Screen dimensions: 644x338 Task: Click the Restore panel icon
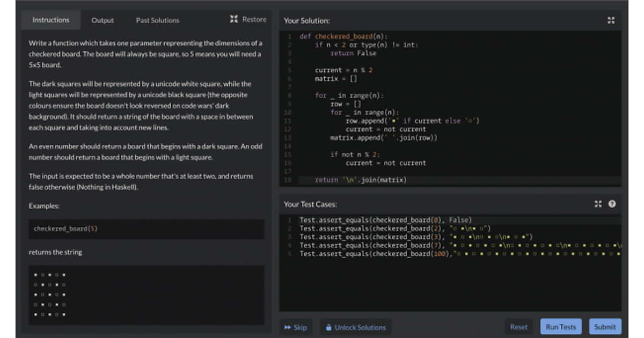(x=234, y=19)
